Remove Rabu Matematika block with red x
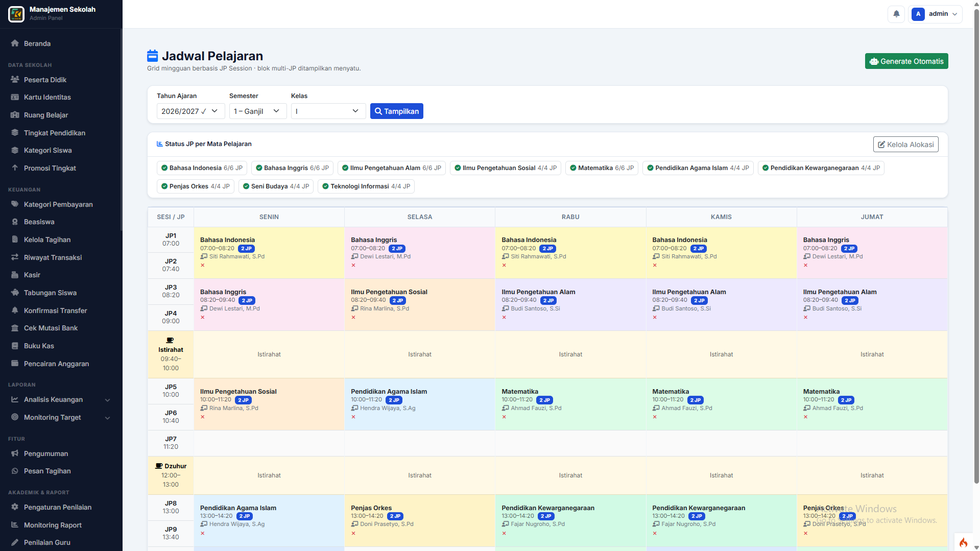The width and height of the screenshot is (980, 551). coord(504,417)
